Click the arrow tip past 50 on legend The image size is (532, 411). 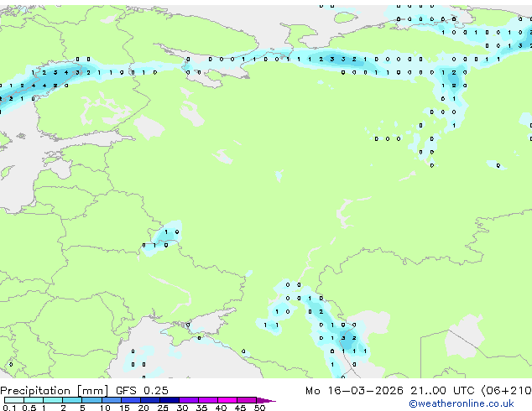point(267,400)
